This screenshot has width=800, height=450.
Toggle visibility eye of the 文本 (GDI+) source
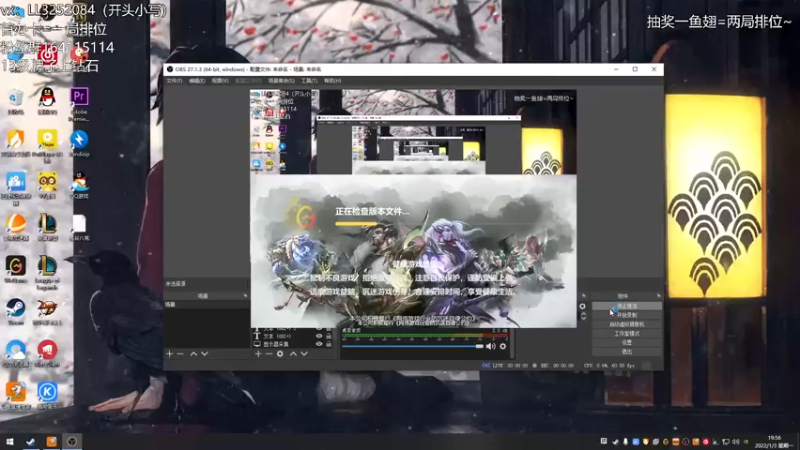point(319,336)
